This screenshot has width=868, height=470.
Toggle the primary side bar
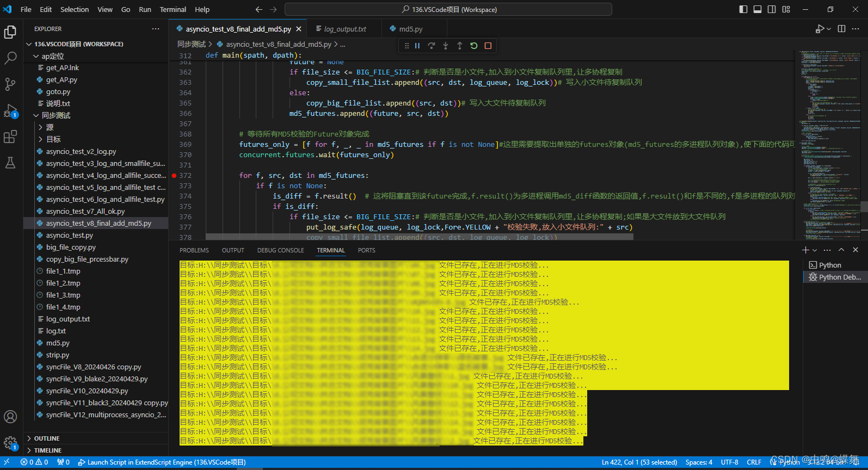pyautogui.click(x=743, y=9)
